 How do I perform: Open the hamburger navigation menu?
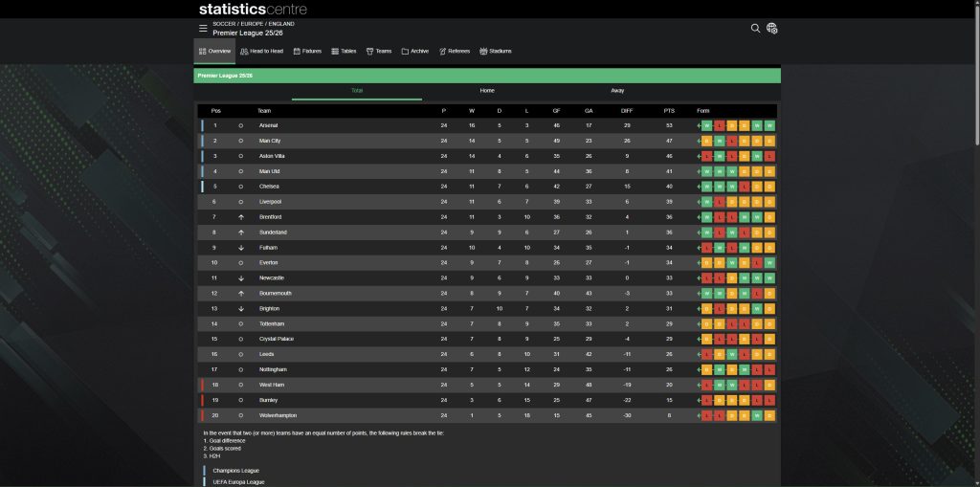tap(203, 28)
